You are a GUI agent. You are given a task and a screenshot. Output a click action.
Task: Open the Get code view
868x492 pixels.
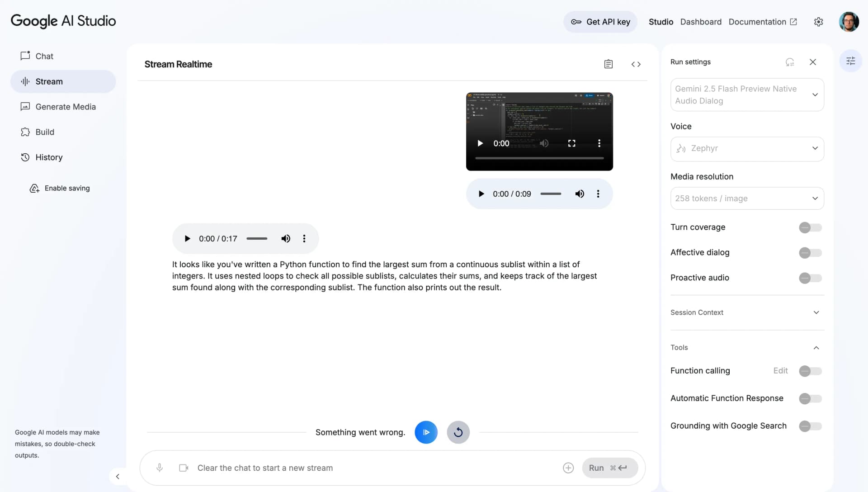(x=636, y=64)
